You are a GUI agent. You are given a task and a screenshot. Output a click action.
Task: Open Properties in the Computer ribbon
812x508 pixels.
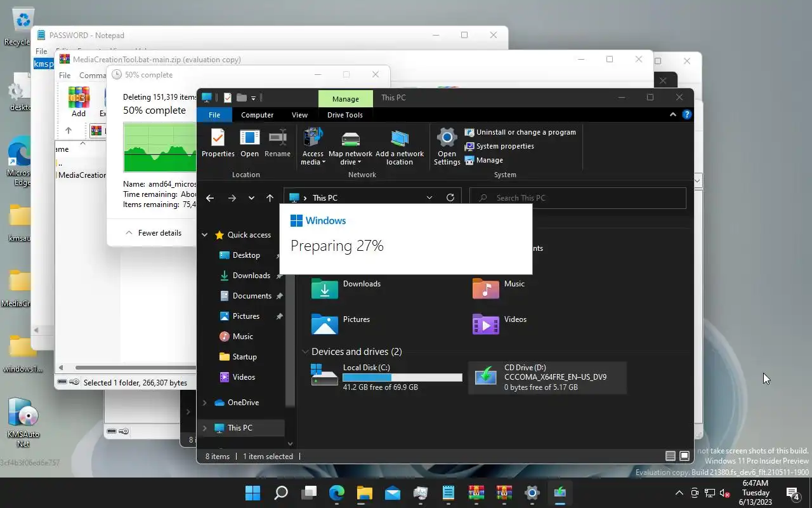[218, 143]
